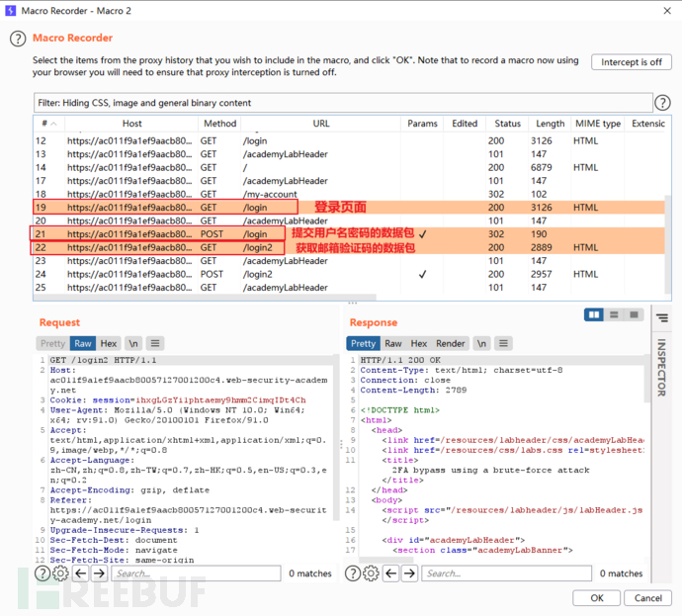Select side-by-side layout view icon

click(594, 315)
